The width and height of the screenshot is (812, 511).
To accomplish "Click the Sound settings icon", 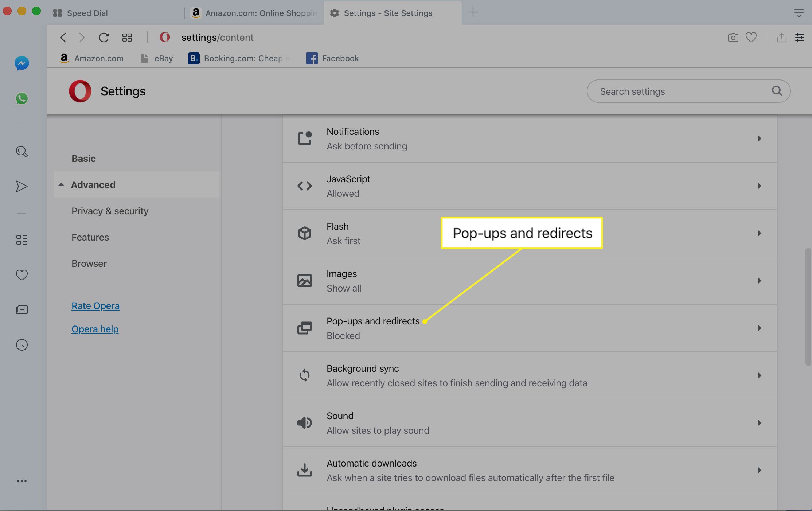I will pyautogui.click(x=304, y=423).
